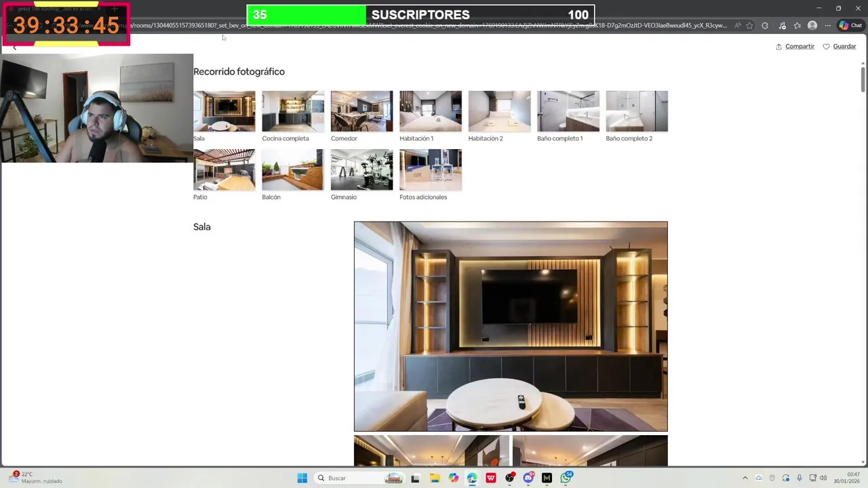Viewport: 868px width, 488px height.
Task: Open the OBS Studio taskbar icon
Action: (x=509, y=478)
